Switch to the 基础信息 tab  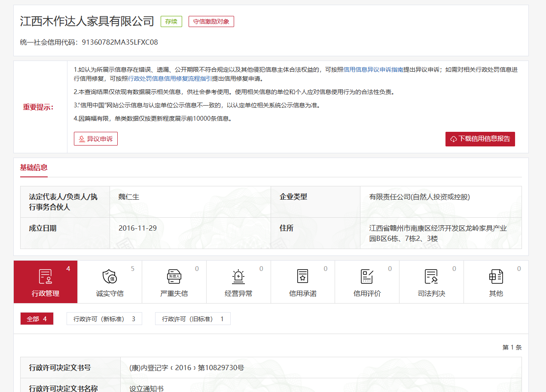pos(34,167)
